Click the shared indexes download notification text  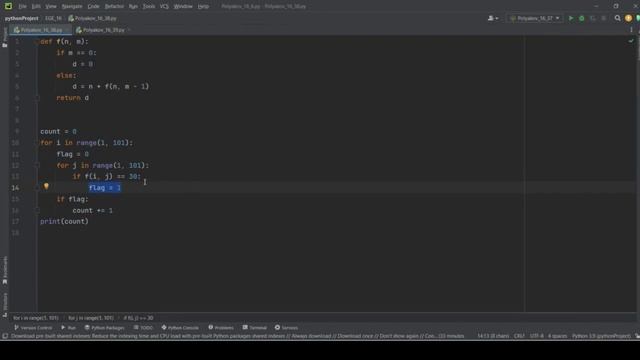237,336
